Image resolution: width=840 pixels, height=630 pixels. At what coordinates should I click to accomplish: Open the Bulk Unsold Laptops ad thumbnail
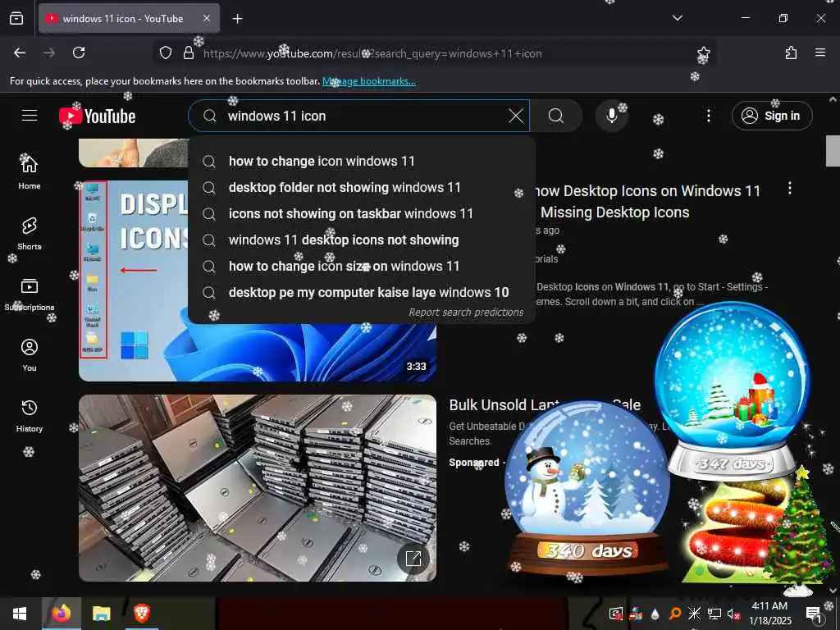click(257, 488)
